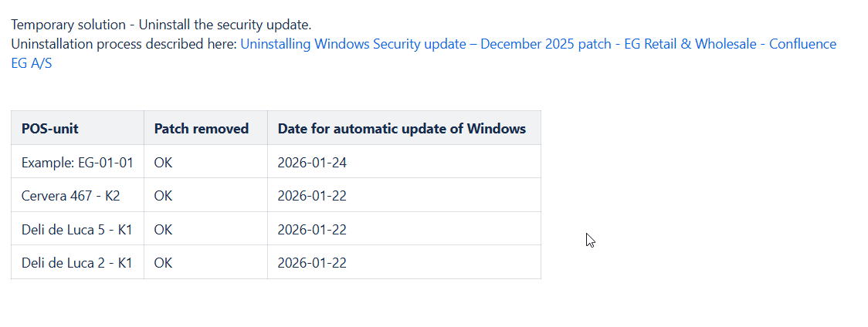Click the 'Deli de Luca 2 - K1' cell
The image size is (868, 327).
77,263
